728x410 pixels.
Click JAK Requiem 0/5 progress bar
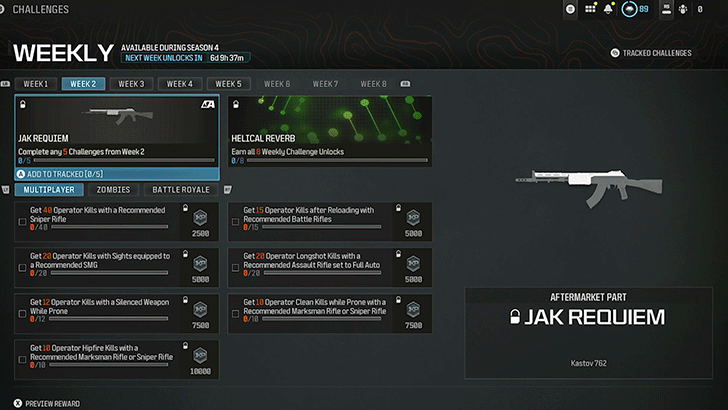tap(124, 160)
